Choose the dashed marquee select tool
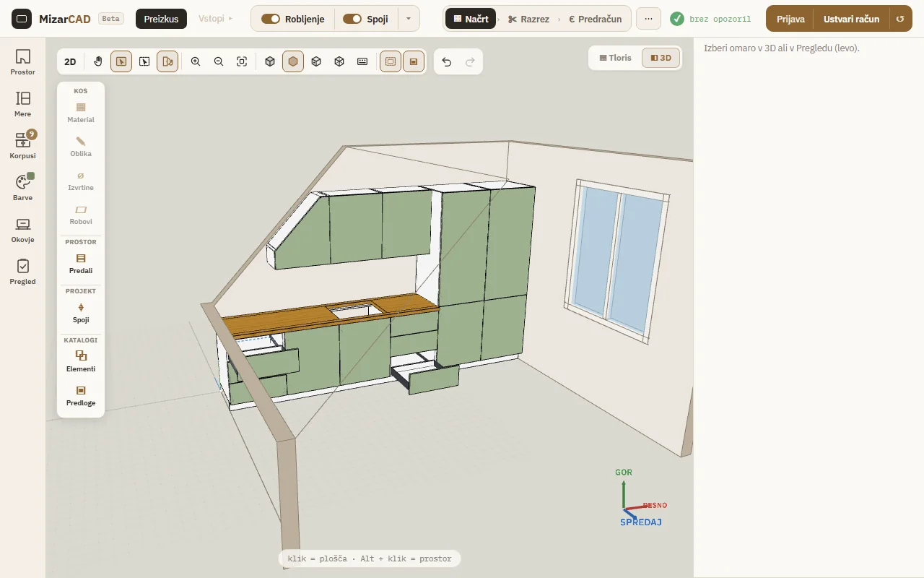This screenshot has height=578, width=924. click(144, 61)
